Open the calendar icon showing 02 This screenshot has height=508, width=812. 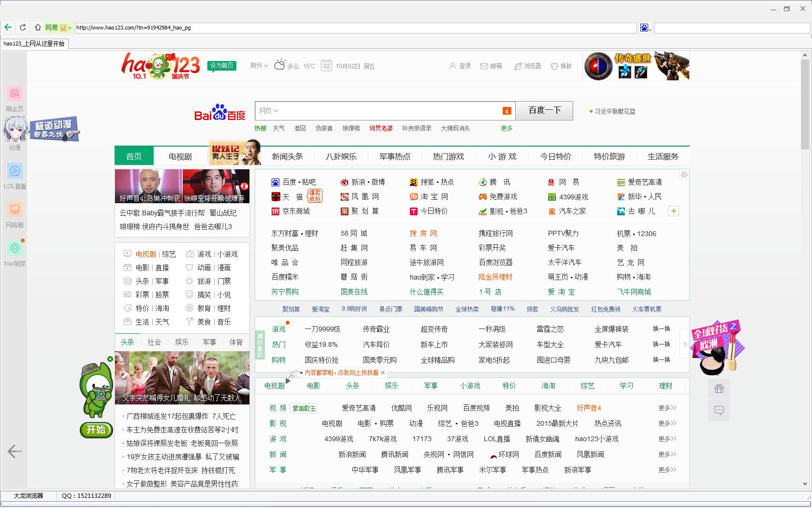tap(327, 66)
